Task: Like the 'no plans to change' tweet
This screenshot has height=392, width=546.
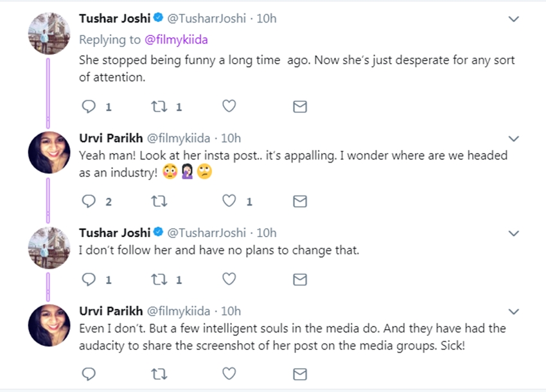Action: 229,280
